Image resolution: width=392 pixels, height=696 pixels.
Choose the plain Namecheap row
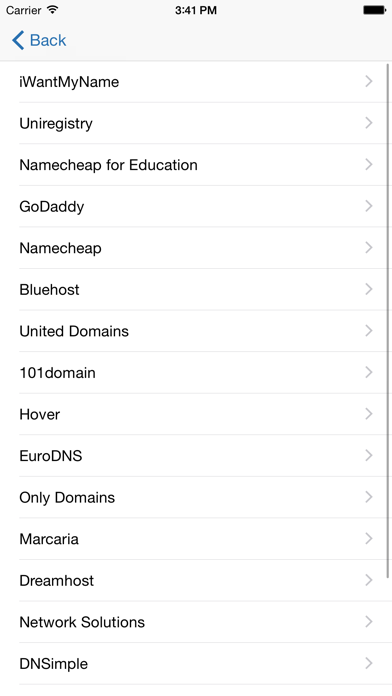tap(196, 248)
